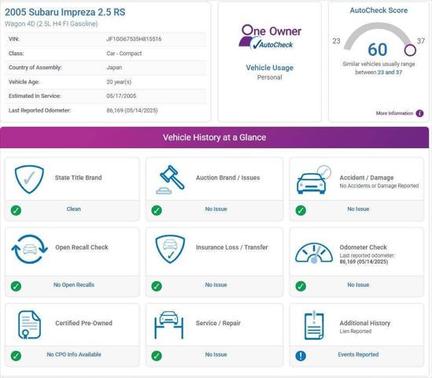This screenshot has height=378, width=432.
Task: Click the Insurance Loss / Transfer label
Action: coord(232,247)
